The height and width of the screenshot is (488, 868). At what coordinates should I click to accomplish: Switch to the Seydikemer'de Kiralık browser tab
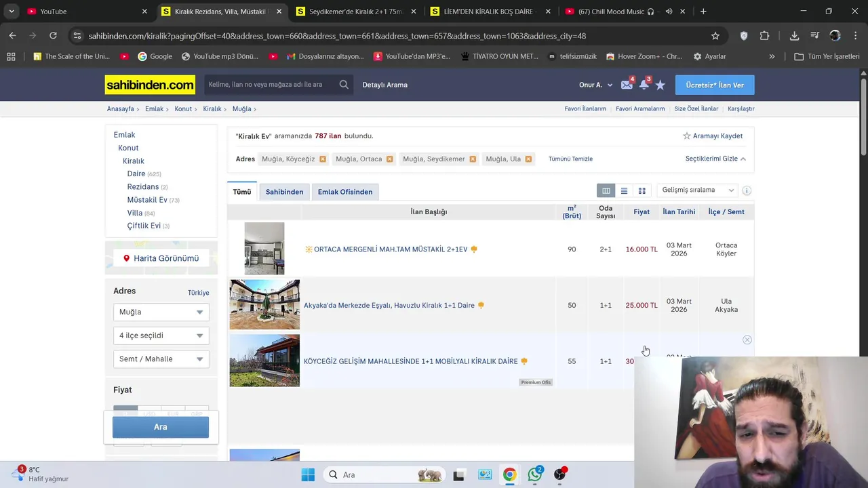(356, 12)
